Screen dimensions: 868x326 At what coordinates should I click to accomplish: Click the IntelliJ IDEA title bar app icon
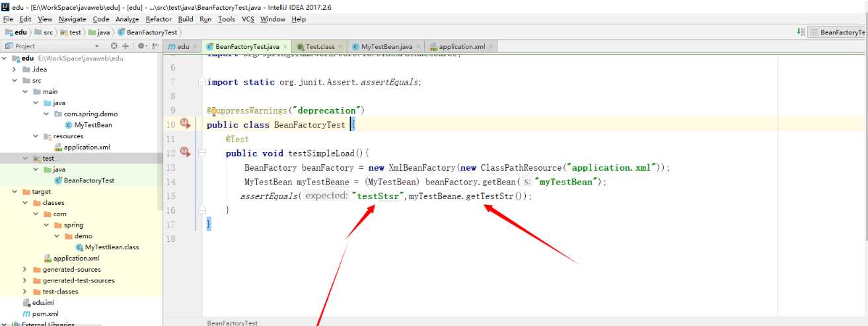(x=5, y=6)
